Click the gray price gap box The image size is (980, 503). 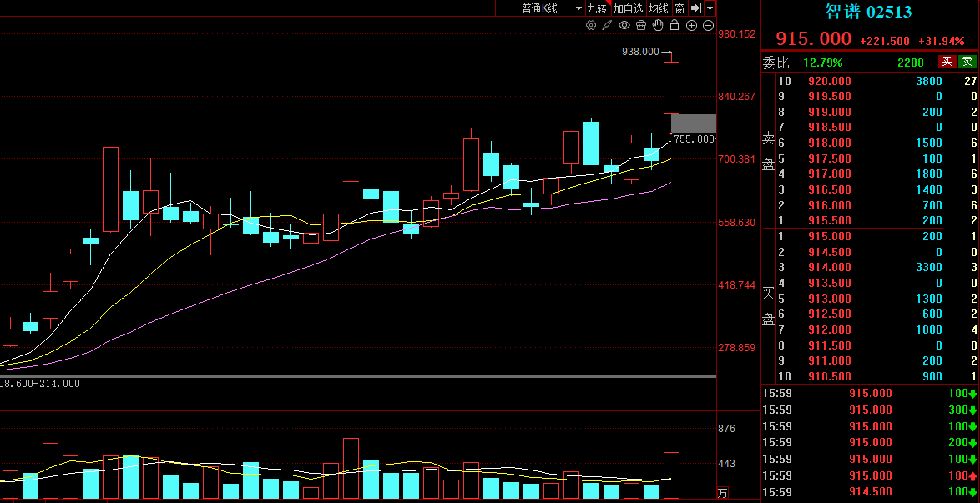pos(693,123)
